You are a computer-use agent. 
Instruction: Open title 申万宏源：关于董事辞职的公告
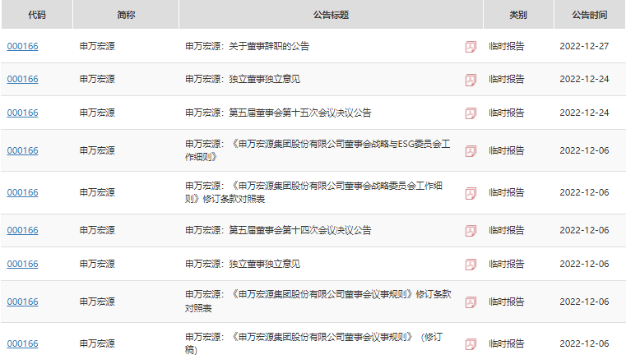(x=247, y=46)
